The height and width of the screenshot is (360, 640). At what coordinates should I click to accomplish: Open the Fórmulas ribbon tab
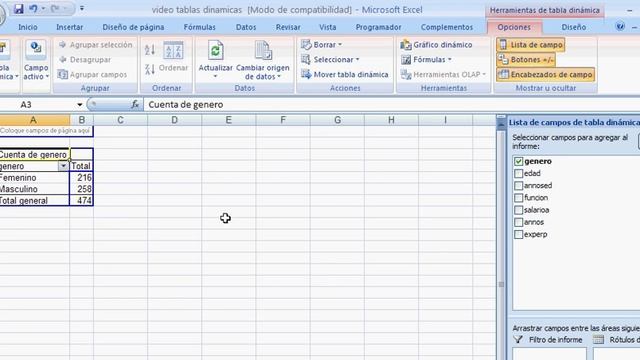(199, 27)
